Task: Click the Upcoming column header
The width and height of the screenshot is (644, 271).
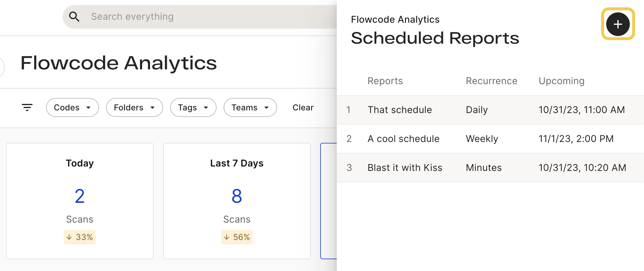Action: 562,81
